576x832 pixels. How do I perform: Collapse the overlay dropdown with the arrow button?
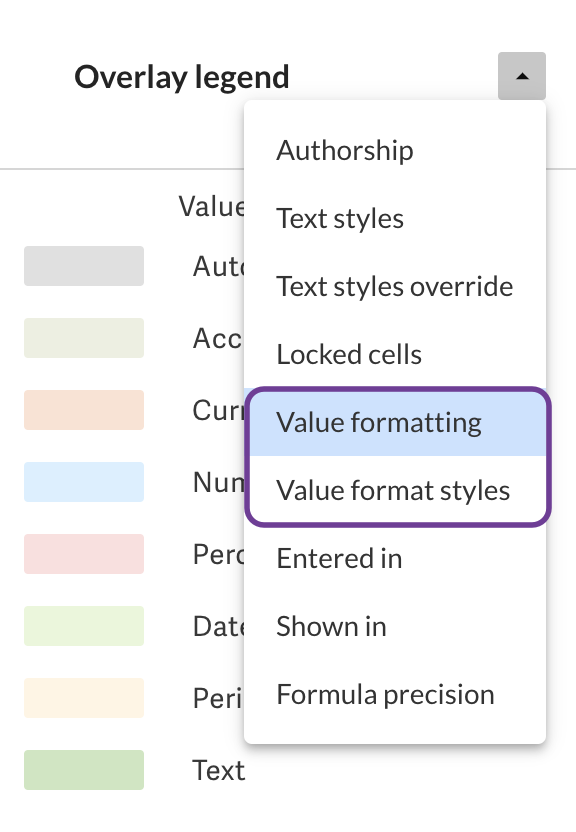(521, 76)
